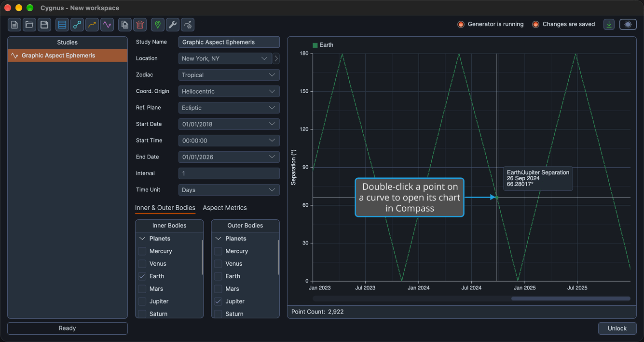Click the Unlock button
This screenshot has height=342, width=644.
tap(617, 328)
